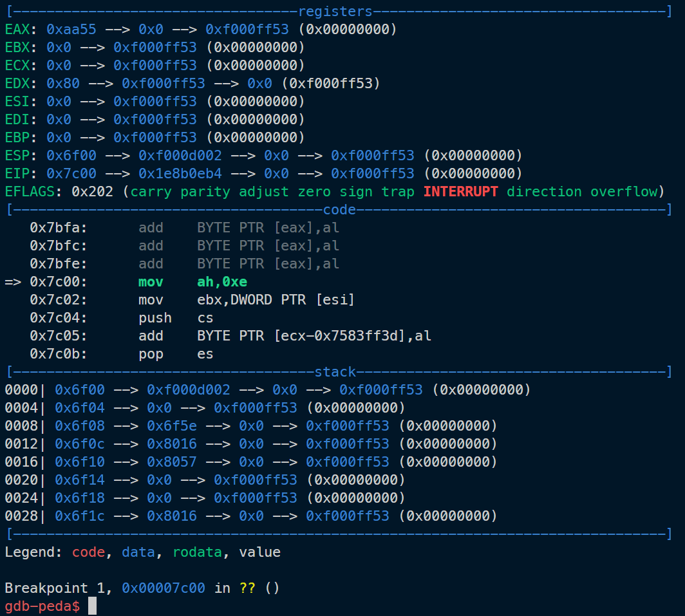Select the highlighted operand 'ah,0xe'
The height and width of the screenshot is (616, 685).
pos(222,282)
